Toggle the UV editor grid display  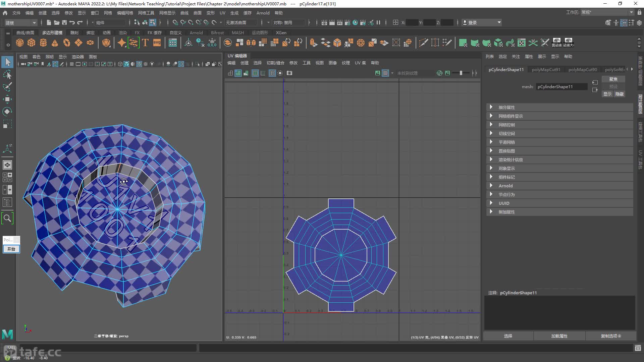point(272,73)
